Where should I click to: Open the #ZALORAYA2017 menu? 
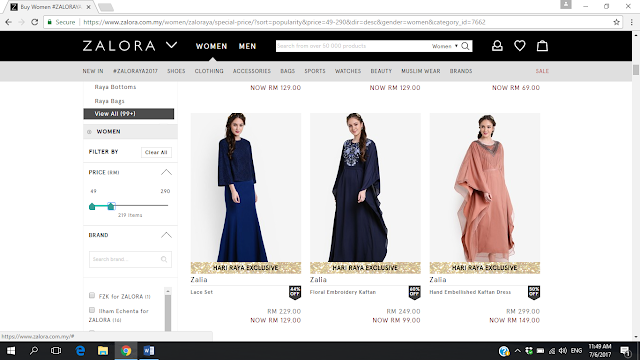point(135,71)
